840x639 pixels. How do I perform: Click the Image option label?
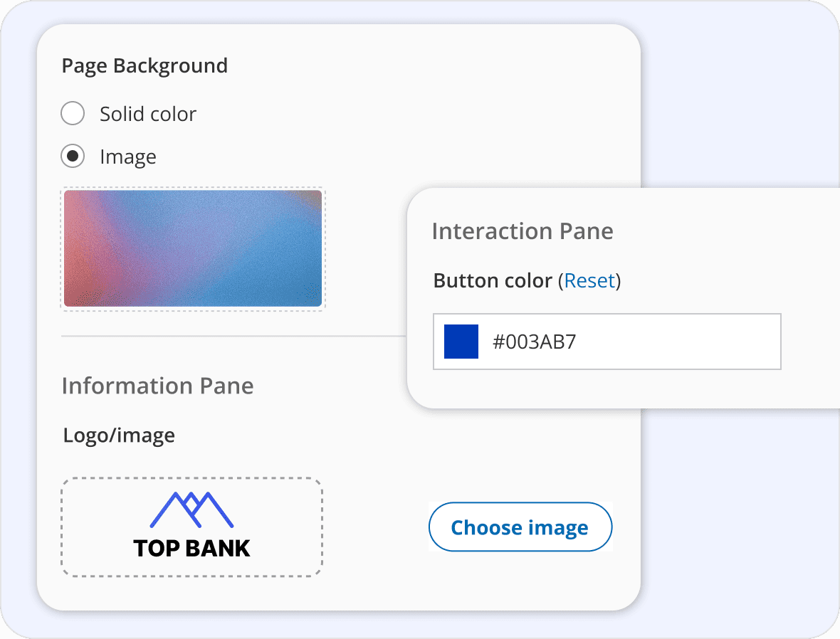(x=128, y=157)
